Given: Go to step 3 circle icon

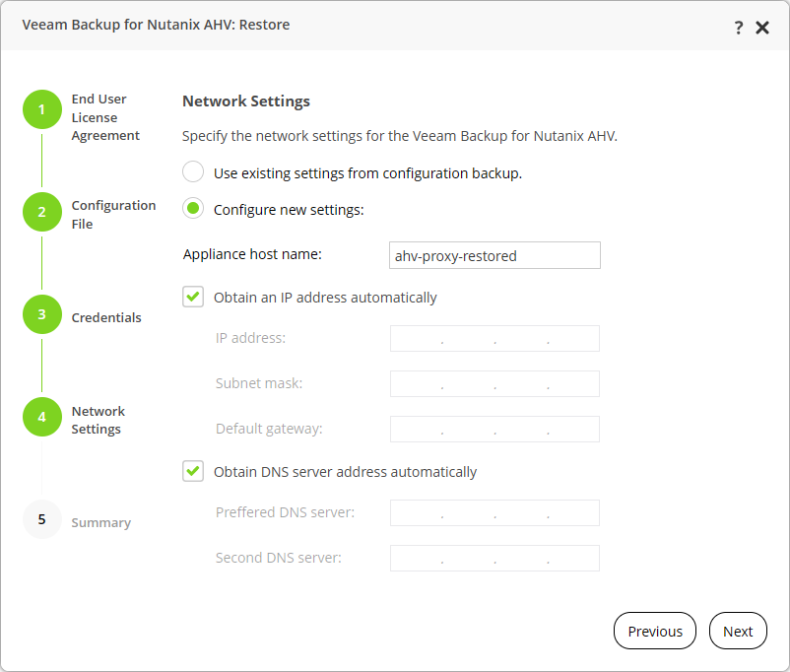Looking at the screenshot, I should pyautogui.click(x=42, y=314).
